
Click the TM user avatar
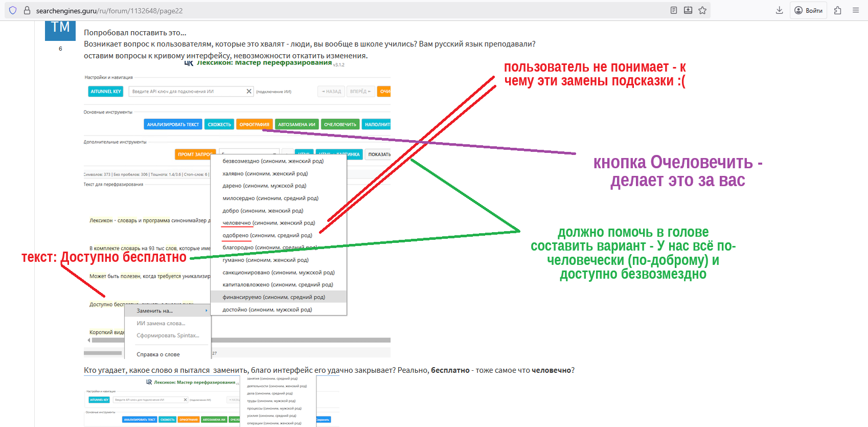point(60,29)
